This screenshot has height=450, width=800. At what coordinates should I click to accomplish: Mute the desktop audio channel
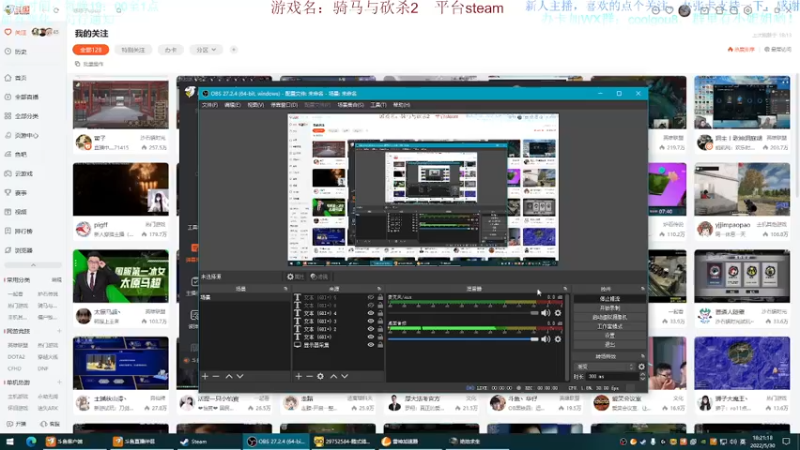(x=545, y=339)
